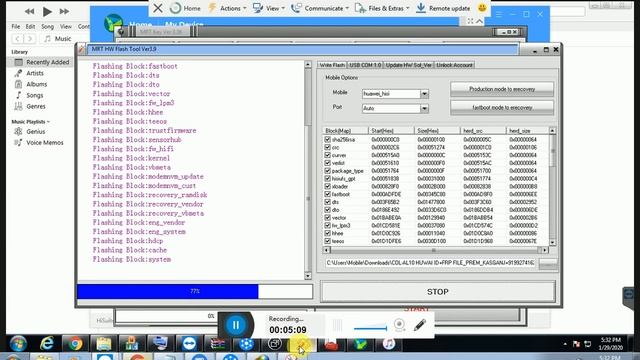Screen dimensions: 640x360
Task: Close the TeamViewer toolbar session with X
Action: [158, 8]
